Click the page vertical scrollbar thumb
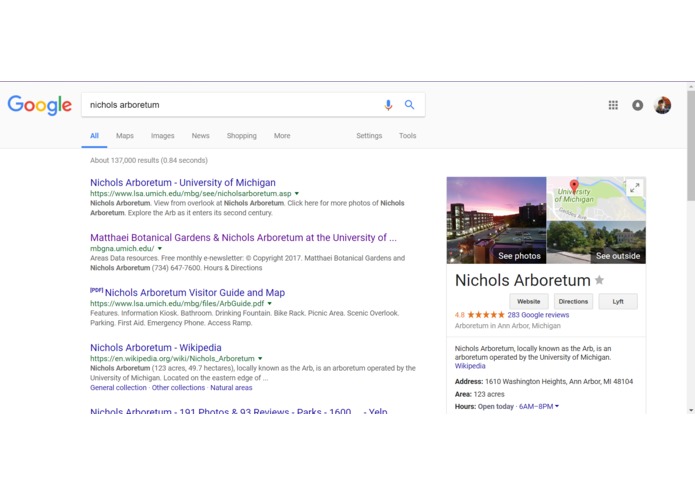This screenshot has width=695, height=494. pyautogui.click(x=691, y=146)
